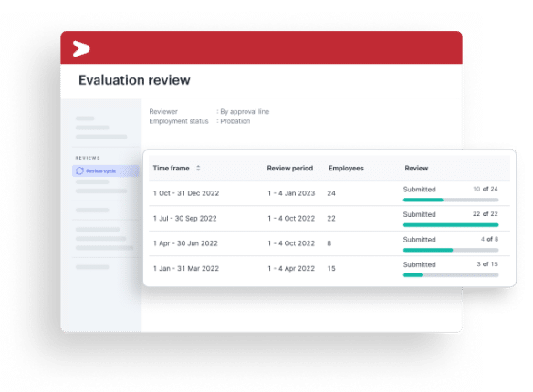Select the 1 - 4 Apr 2022 review period
The width and height of the screenshot is (533, 392).
(x=291, y=268)
